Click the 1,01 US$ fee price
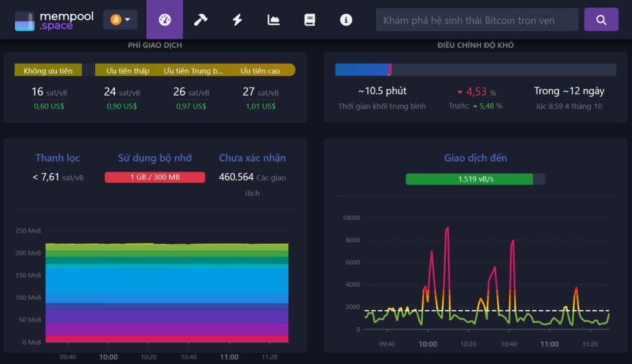This screenshot has width=632, height=364. tap(260, 106)
